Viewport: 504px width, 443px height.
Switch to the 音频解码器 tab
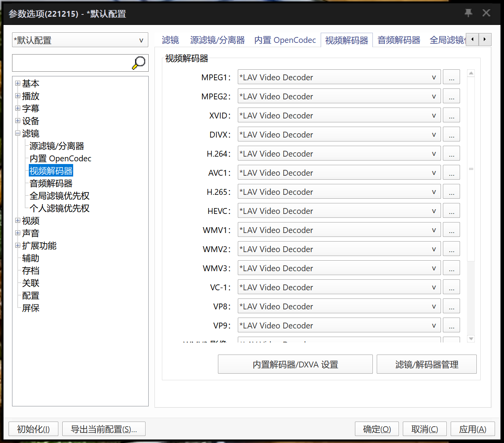pyautogui.click(x=399, y=39)
